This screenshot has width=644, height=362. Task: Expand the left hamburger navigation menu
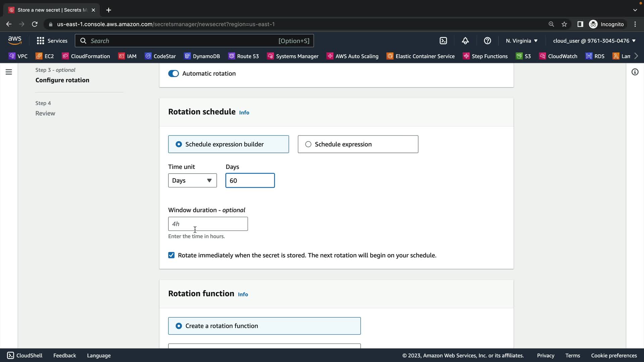pyautogui.click(x=9, y=72)
